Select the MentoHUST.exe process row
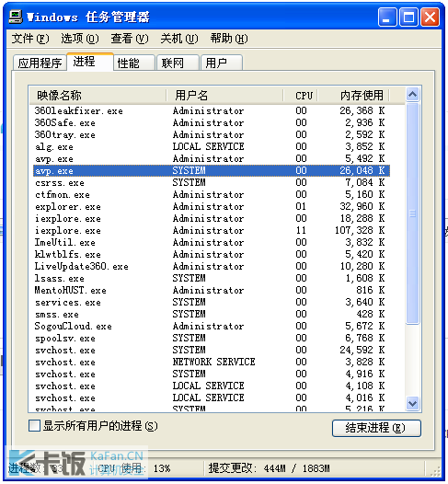The image size is (448, 484). coord(212,290)
